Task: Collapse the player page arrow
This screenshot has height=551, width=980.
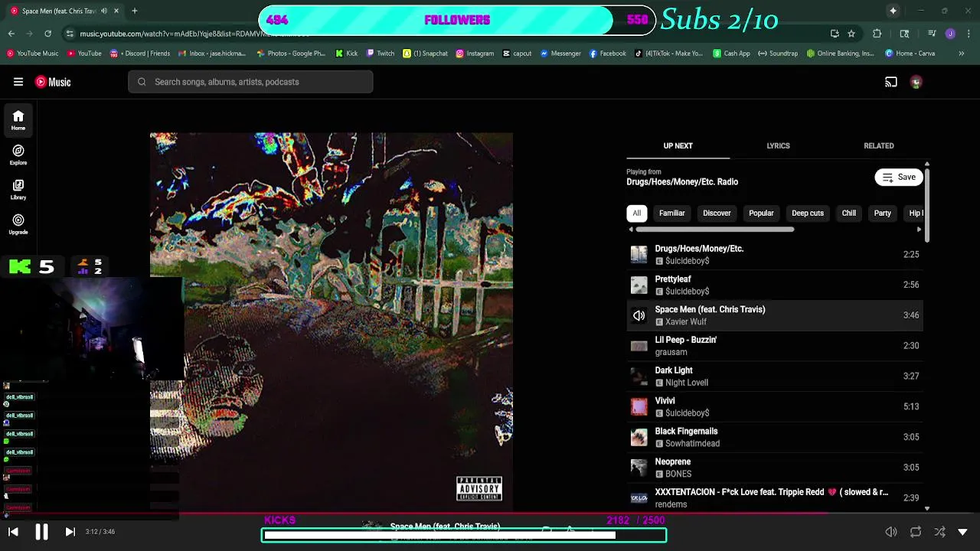Action: [x=963, y=532]
